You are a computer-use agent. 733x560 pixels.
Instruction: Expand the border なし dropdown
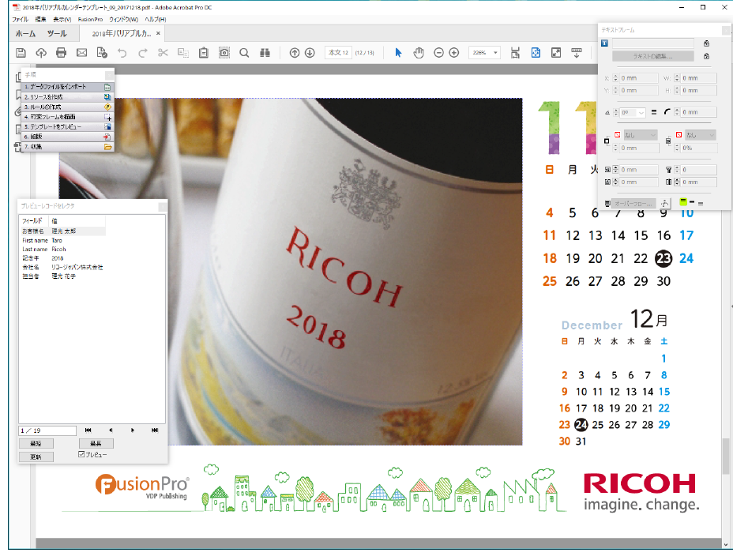click(x=652, y=135)
